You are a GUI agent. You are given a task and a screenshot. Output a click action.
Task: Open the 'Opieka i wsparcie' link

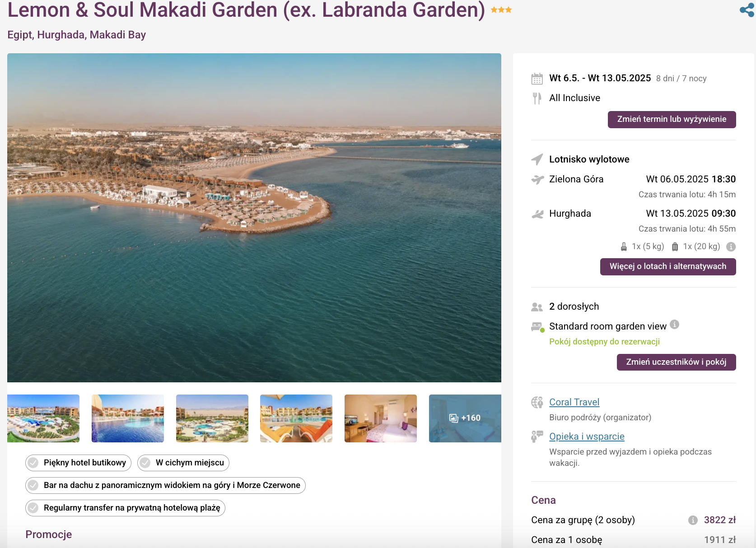[587, 437]
